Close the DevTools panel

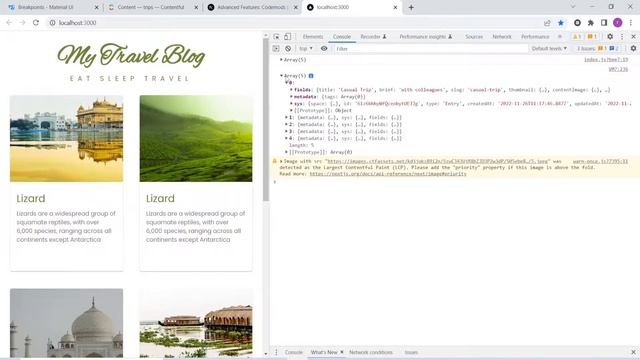pyautogui.click(x=633, y=37)
